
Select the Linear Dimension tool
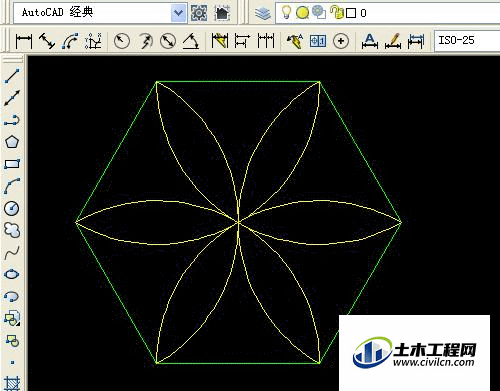(x=24, y=41)
